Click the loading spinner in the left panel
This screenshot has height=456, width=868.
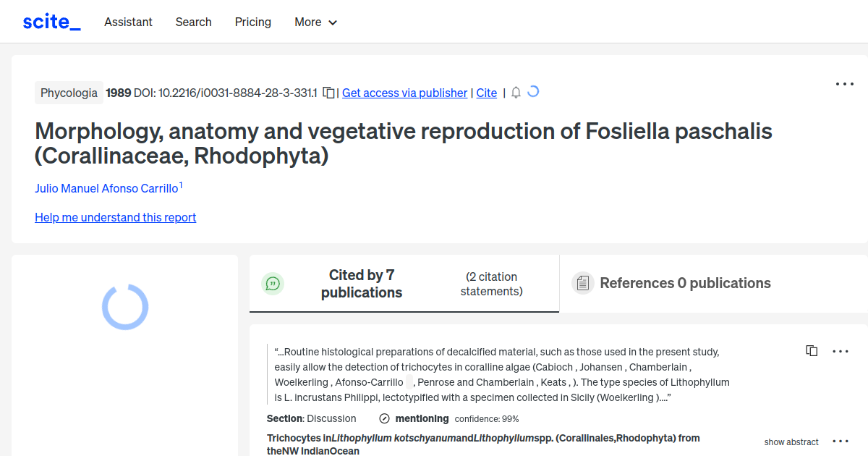[x=124, y=307]
